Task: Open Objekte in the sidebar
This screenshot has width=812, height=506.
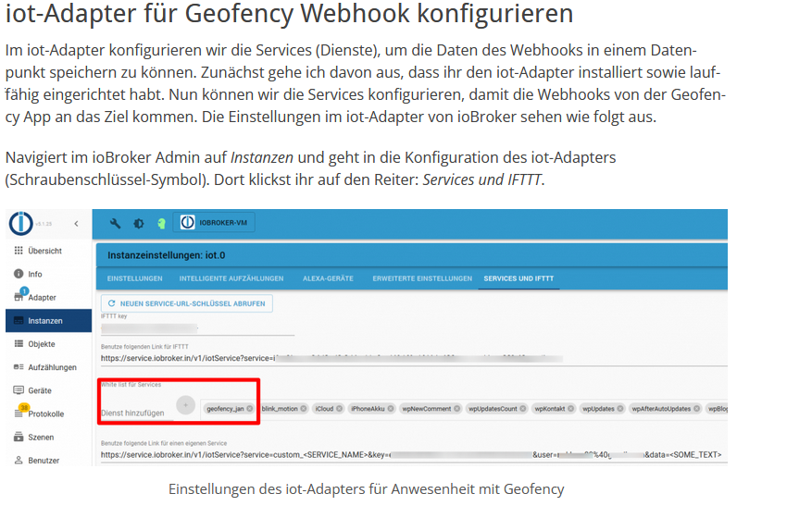Action: pos(49,343)
